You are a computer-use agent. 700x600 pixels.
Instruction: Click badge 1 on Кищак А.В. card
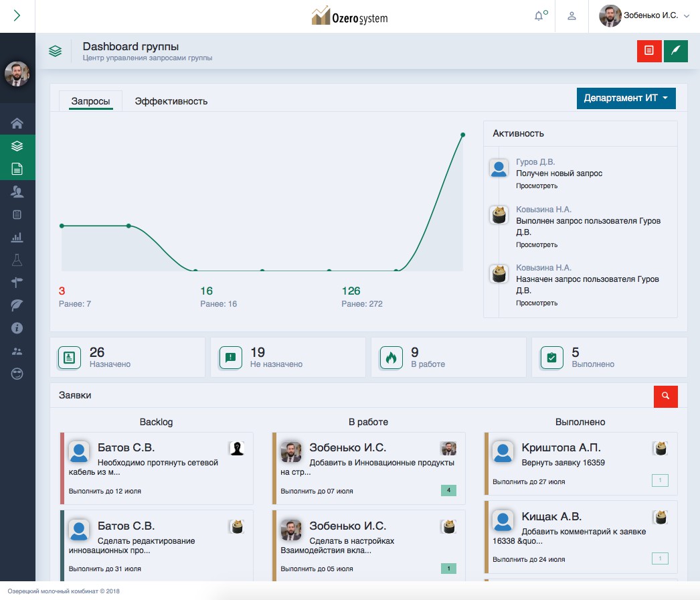661,558
